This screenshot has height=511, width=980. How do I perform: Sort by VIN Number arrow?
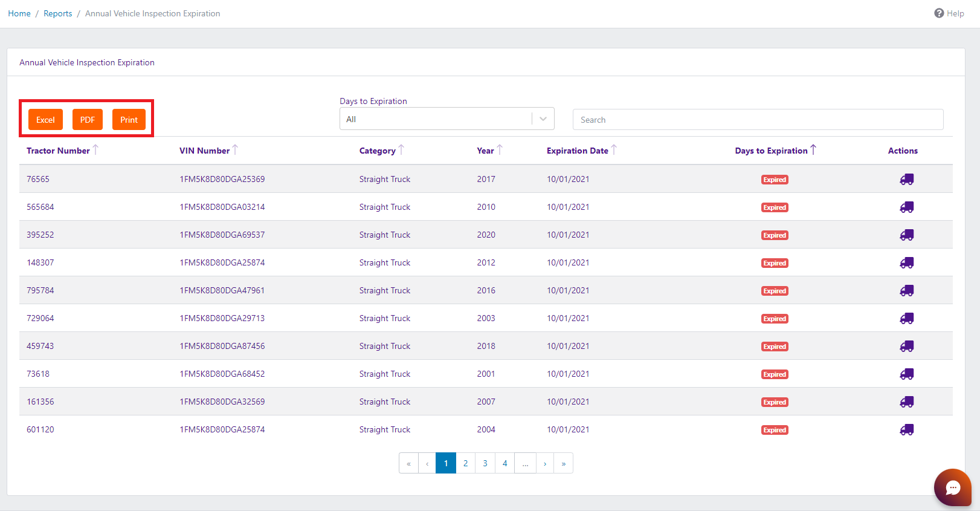235,150
